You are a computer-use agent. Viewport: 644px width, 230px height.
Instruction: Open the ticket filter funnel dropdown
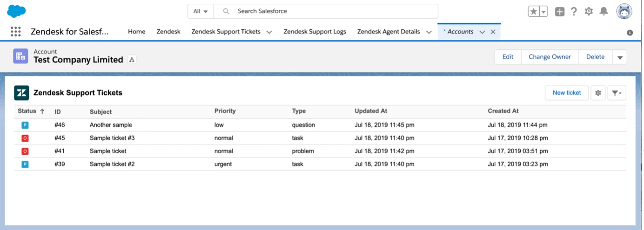[617, 93]
